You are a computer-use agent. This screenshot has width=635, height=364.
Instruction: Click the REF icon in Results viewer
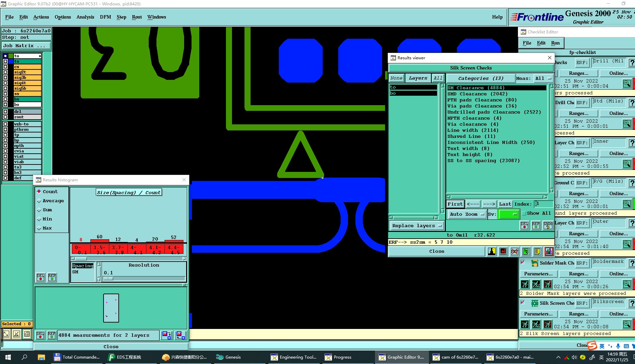click(536, 225)
